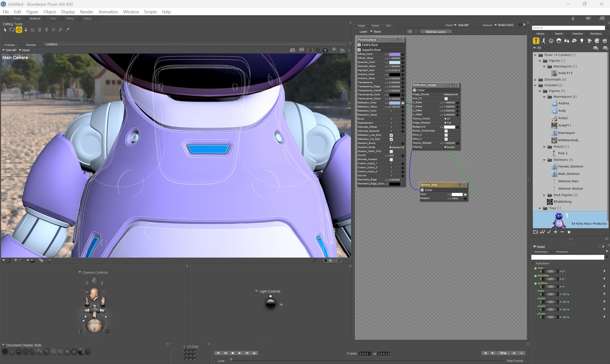Switch to the Hair room tab
610x364 pixels.
53,18
